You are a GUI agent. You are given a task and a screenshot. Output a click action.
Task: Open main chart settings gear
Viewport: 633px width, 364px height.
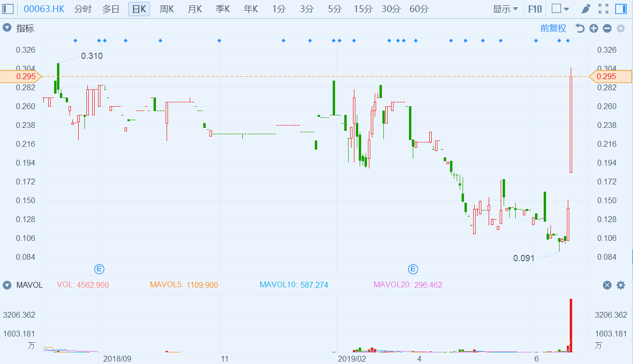tap(621, 28)
